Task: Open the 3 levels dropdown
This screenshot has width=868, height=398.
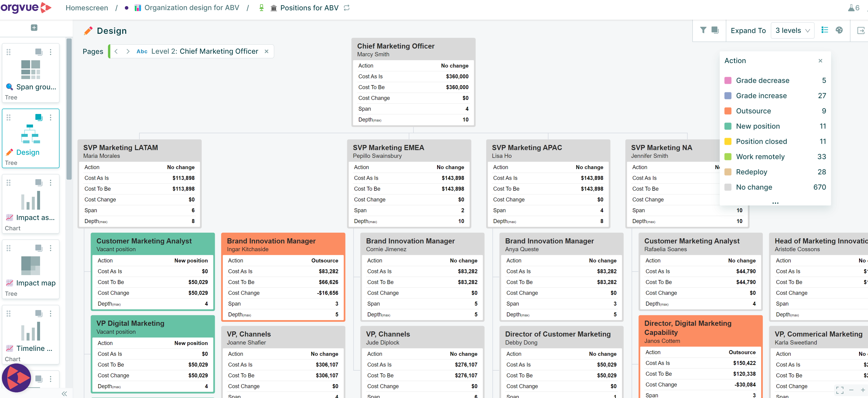Action: (x=792, y=30)
